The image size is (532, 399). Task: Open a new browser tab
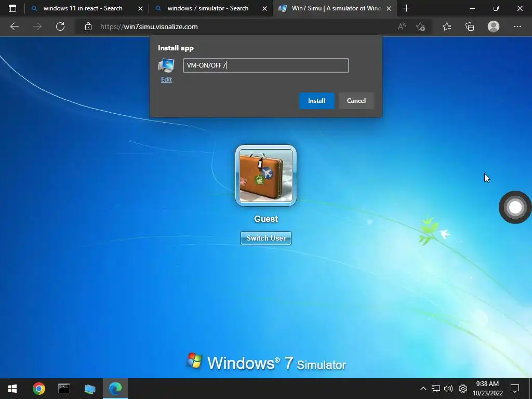(406, 8)
